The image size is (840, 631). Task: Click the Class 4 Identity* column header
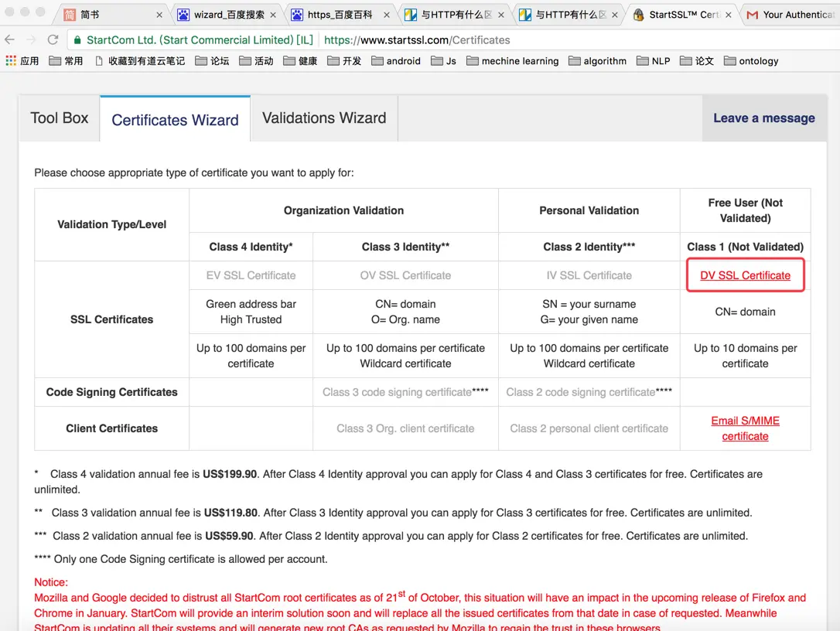coord(251,247)
